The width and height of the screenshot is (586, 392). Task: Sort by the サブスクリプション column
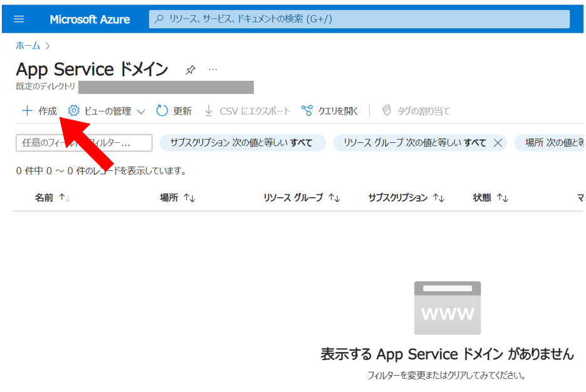[406, 197]
